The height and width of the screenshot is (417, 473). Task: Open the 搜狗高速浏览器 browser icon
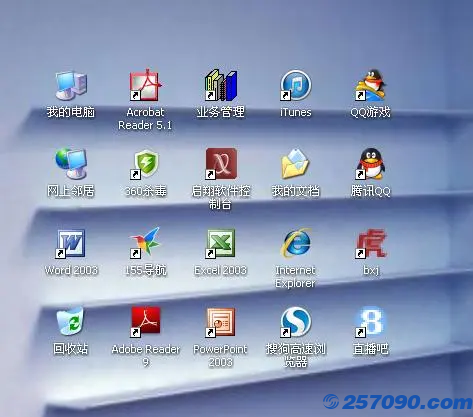tap(295, 322)
